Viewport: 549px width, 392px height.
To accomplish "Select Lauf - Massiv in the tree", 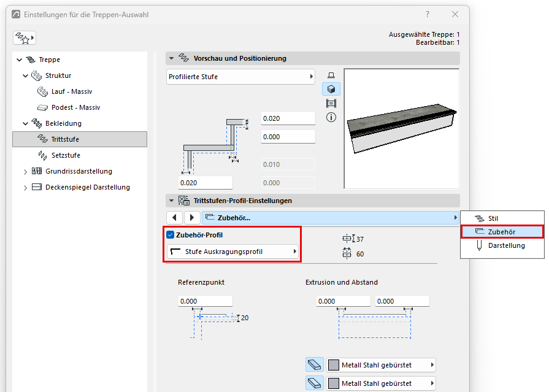I will (x=71, y=91).
